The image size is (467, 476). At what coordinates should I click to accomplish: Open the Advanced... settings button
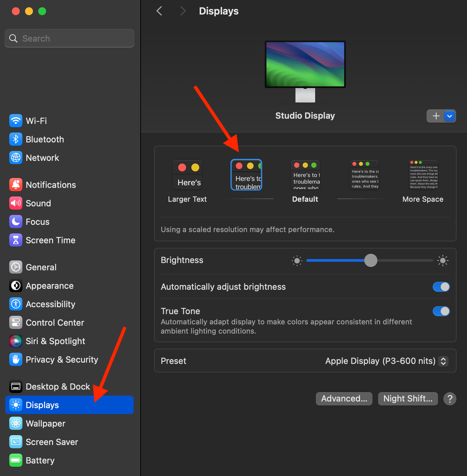tap(344, 399)
